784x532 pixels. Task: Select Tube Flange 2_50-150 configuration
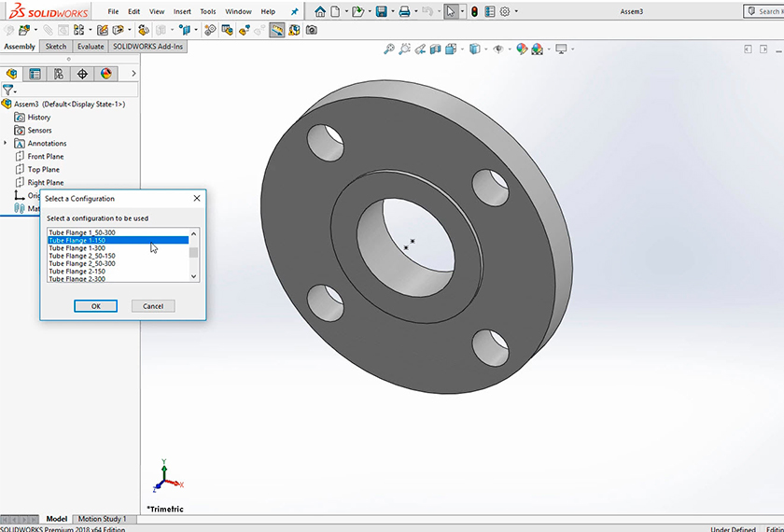pyautogui.click(x=82, y=256)
